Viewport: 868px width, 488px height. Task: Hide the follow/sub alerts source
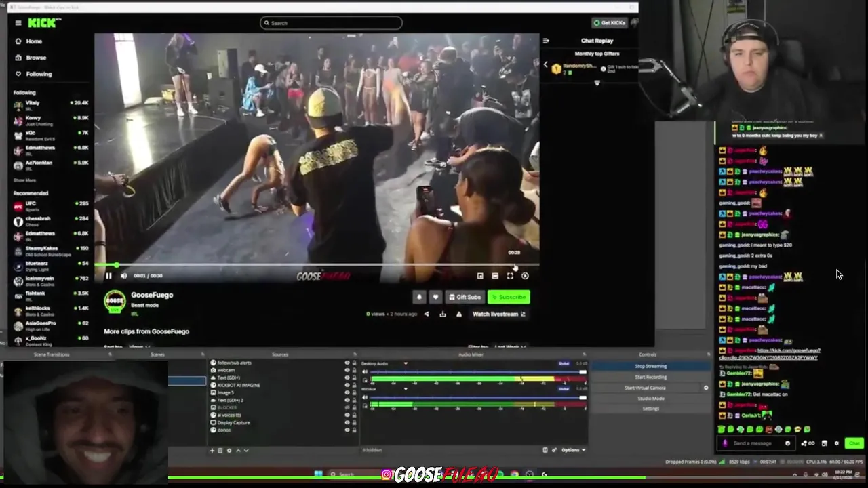pyautogui.click(x=347, y=363)
